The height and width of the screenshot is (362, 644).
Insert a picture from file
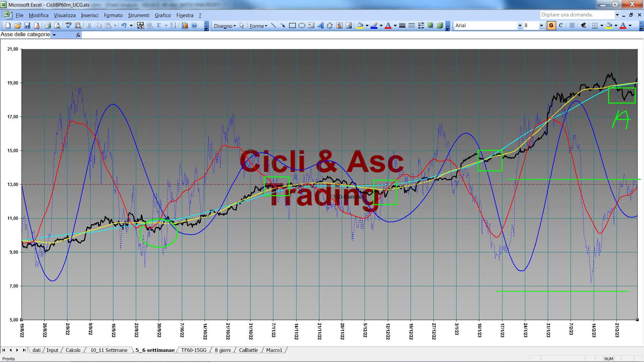click(x=349, y=25)
